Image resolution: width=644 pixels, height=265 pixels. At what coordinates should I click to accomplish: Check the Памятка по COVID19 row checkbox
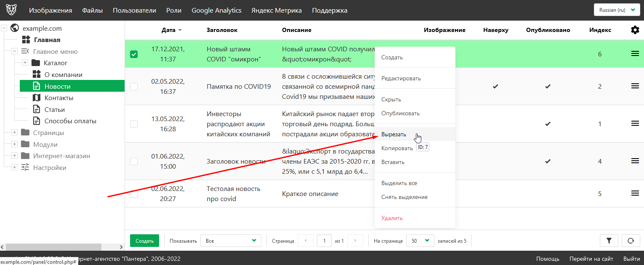pos(134,87)
